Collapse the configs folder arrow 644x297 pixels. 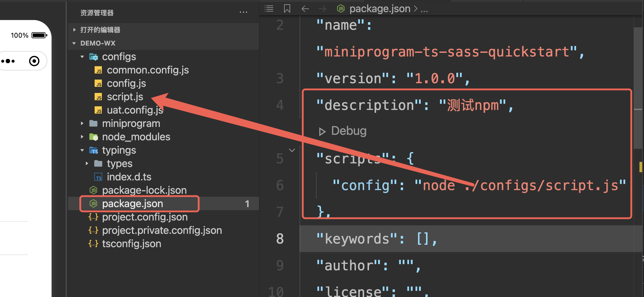pos(82,57)
